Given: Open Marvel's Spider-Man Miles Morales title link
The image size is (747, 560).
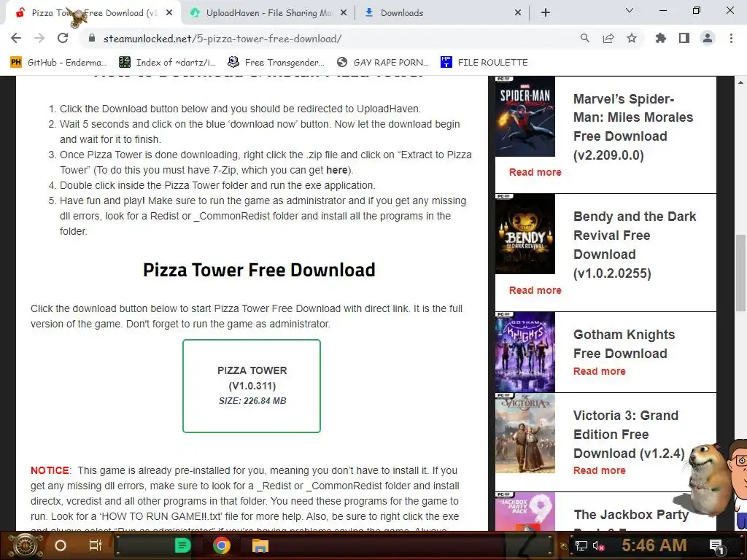Looking at the screenshot, I should point(633,127).
